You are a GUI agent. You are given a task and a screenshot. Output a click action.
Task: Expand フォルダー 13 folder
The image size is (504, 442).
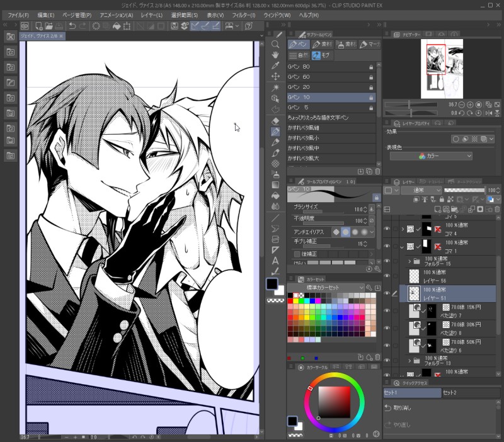click(x=409, y=361)
